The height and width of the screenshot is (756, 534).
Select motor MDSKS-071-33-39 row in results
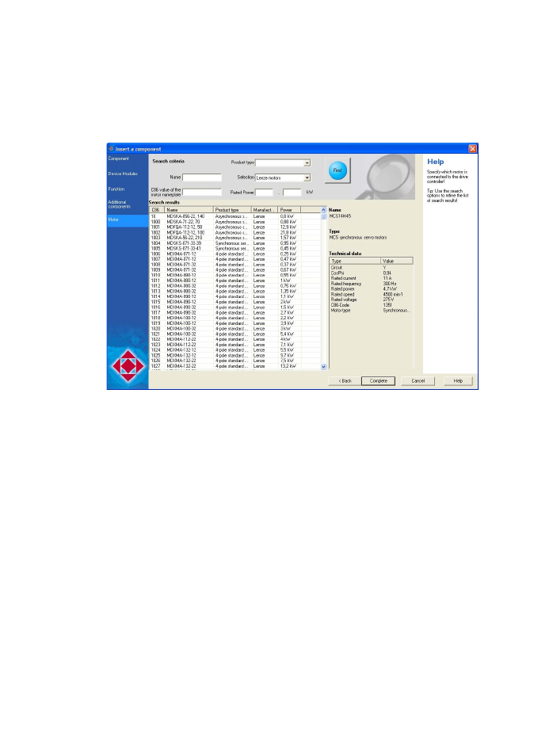pos(235,243)
